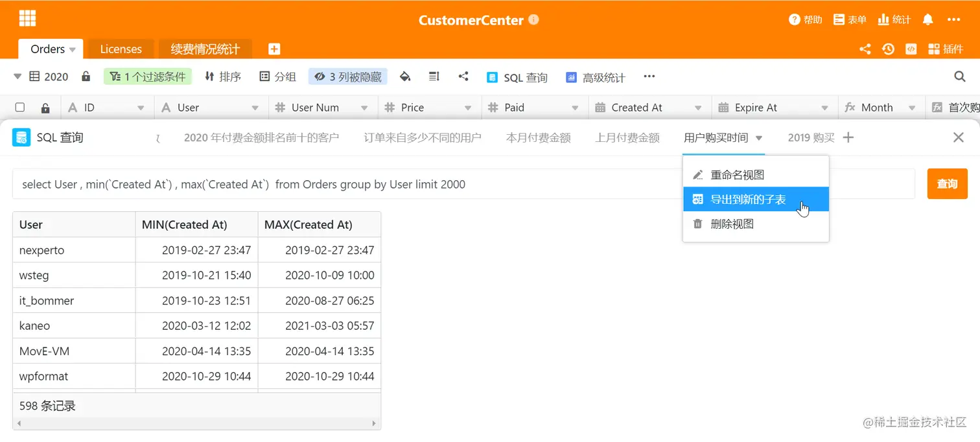The image size is (980, 442).
Task: Check the select-all rows checkbox
Action: click(20, 108)
